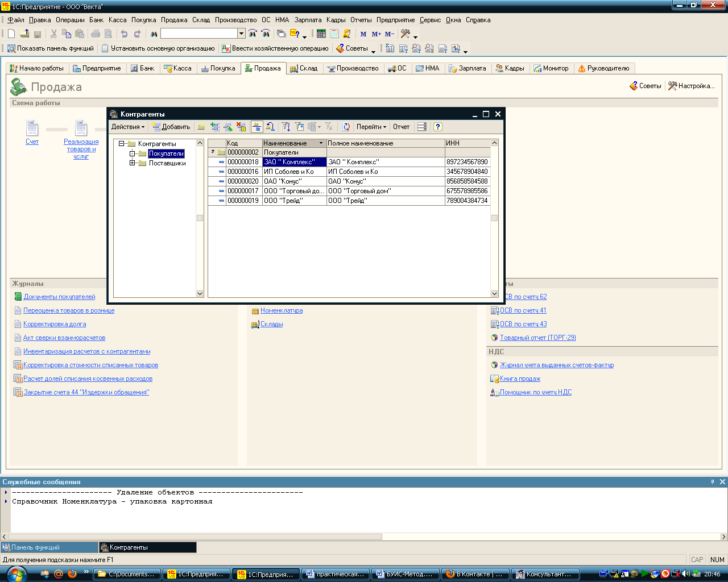Click the search input field in main toolbar
The height and width of the screenshot is (582, 728).
198,34
